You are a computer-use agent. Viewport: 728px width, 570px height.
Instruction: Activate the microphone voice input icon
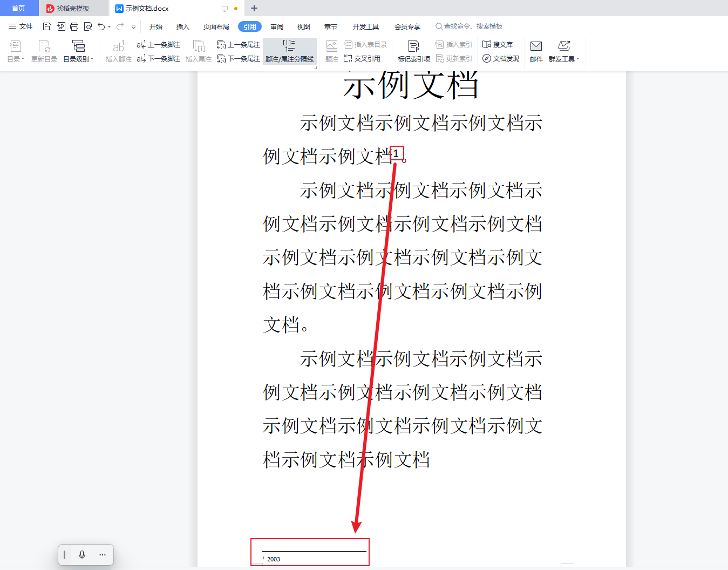(x=82, y=554)
